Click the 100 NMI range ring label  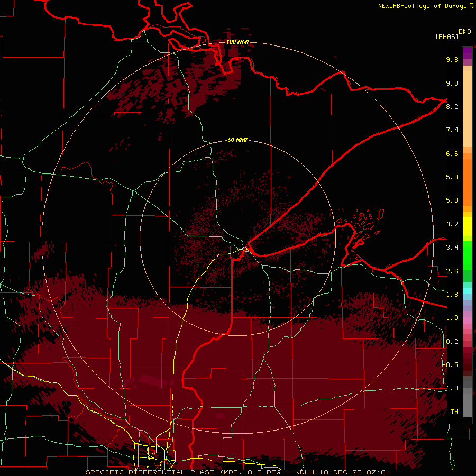click(237, 42)
